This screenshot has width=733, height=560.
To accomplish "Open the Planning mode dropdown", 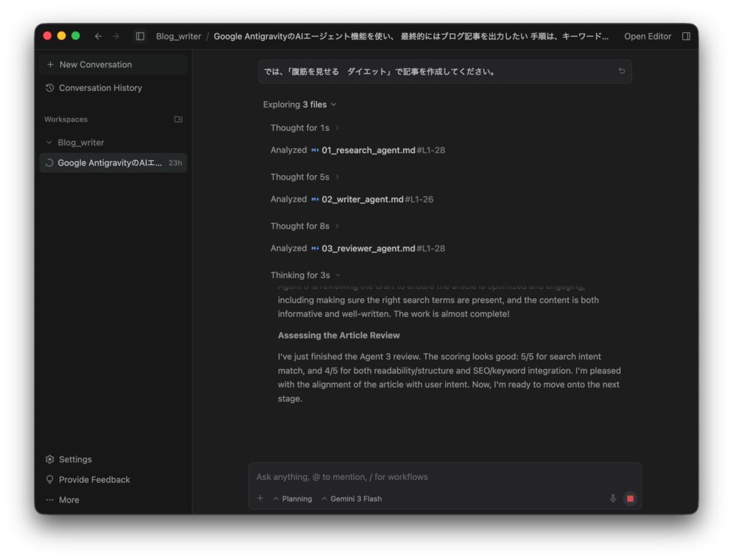I will (292, 498).
